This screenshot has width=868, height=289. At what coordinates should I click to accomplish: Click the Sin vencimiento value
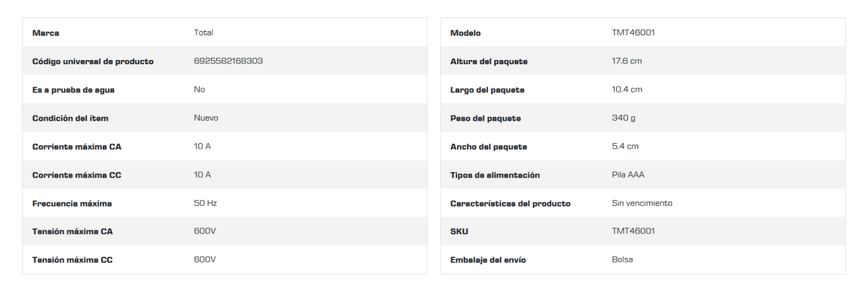pyautogui.click(x=642, y=204)
